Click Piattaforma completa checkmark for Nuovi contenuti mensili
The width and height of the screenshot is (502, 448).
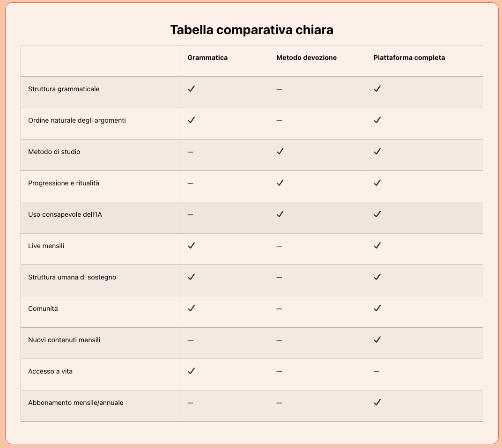[x=377, y=339]
